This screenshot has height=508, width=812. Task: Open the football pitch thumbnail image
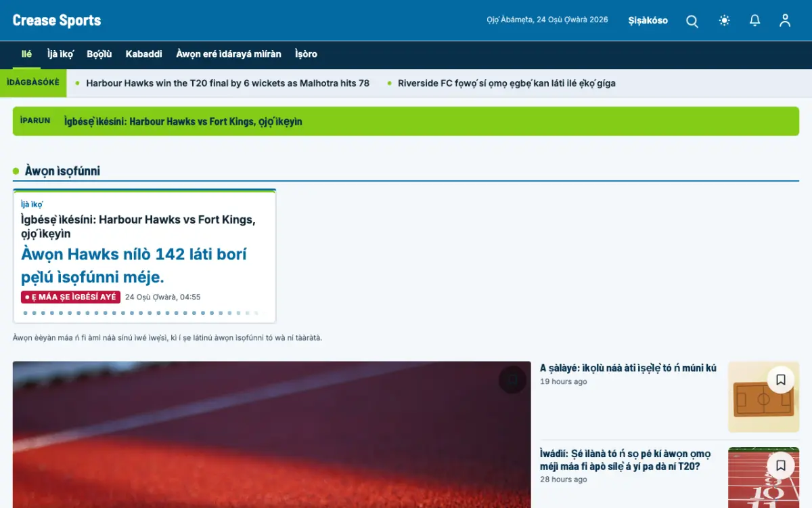pyautogui.click(x=763, y=397)
